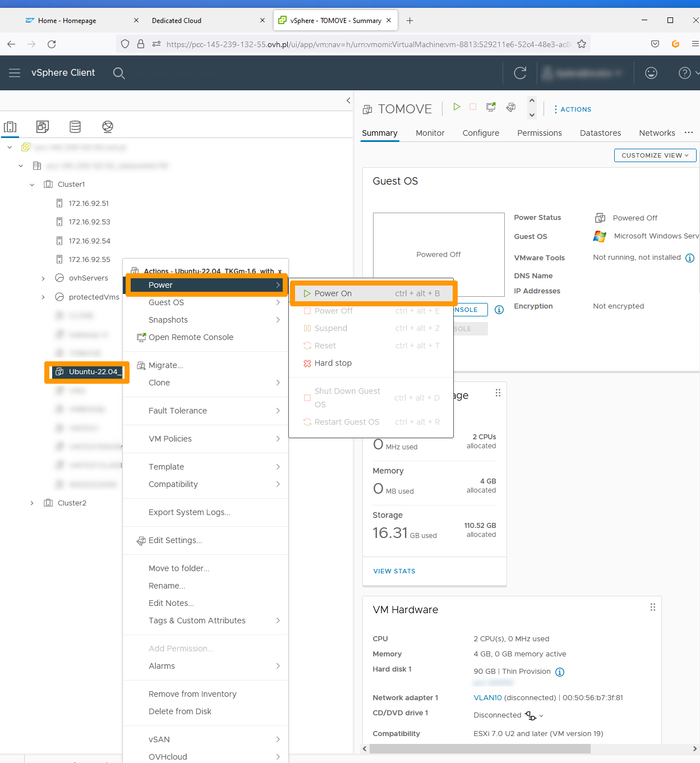Screen dimensions: 700x763
Task: Open the Guest OS submenu
Action: click(205, 302)
